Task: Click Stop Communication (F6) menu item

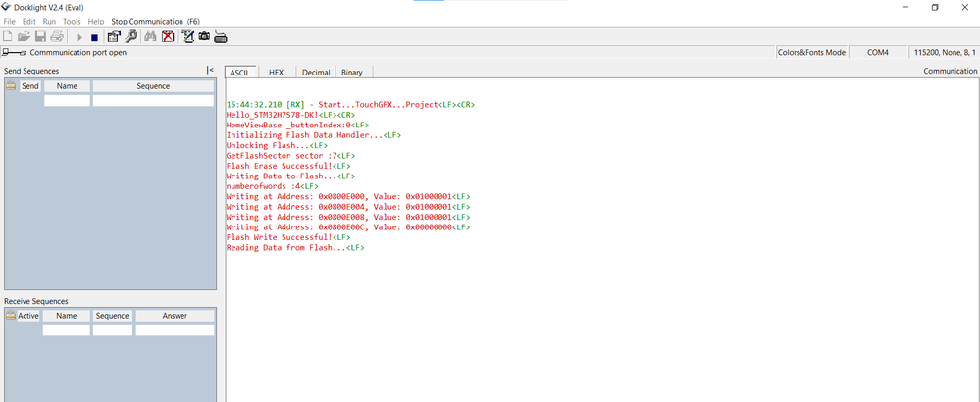Action: (x=156, y=22)
